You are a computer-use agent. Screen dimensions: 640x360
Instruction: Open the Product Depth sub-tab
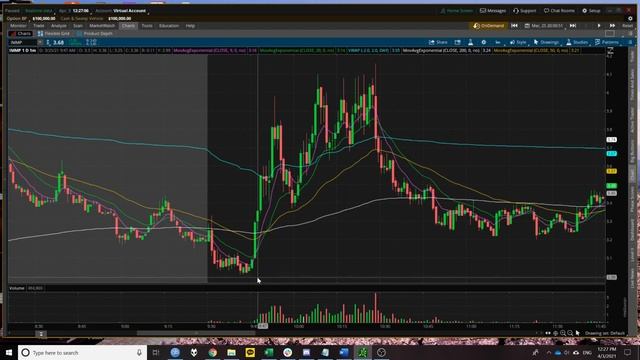tap(94, 33)
